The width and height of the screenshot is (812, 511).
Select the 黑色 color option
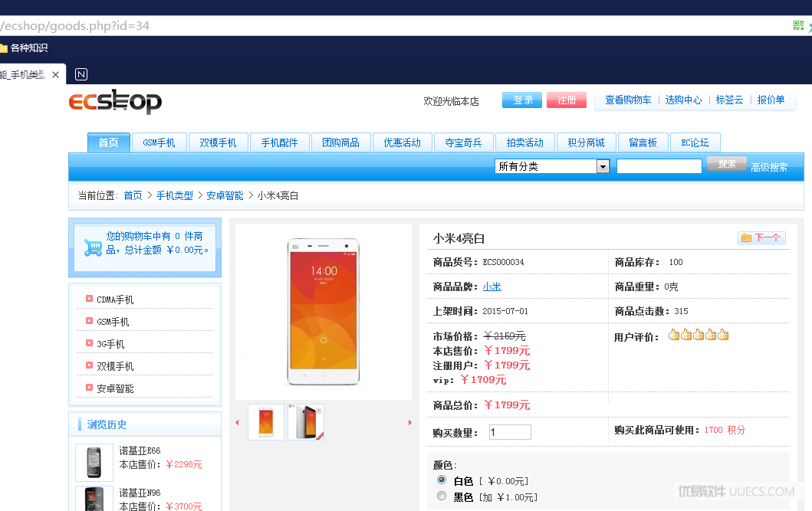(x=441, y=496)
